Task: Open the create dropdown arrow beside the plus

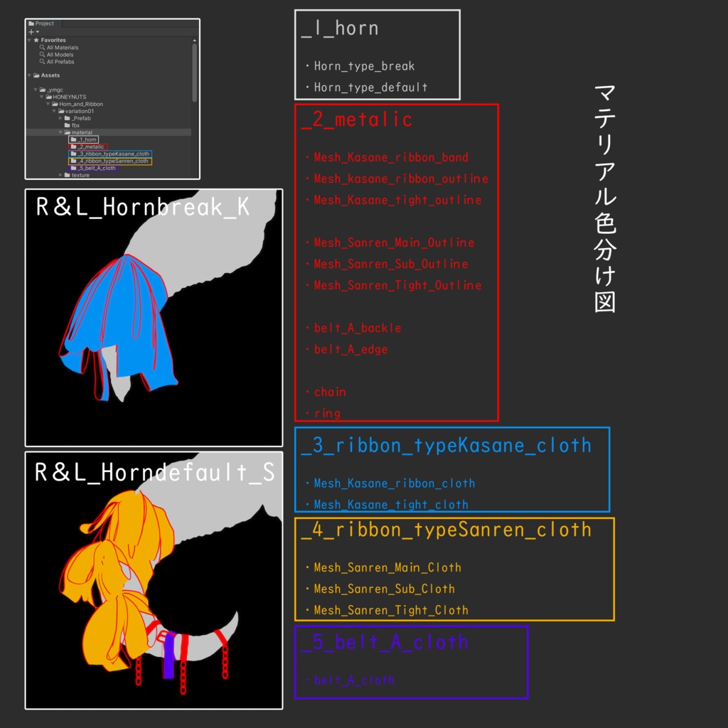Action: click(37, 32)
